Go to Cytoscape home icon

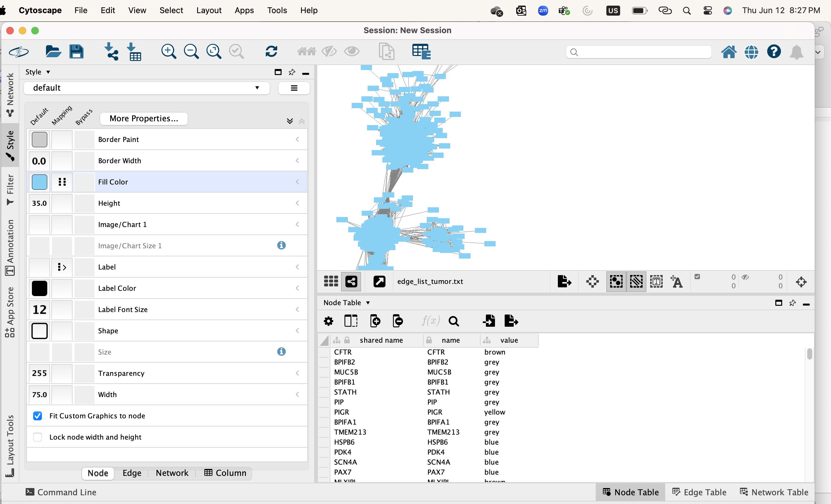729,52
